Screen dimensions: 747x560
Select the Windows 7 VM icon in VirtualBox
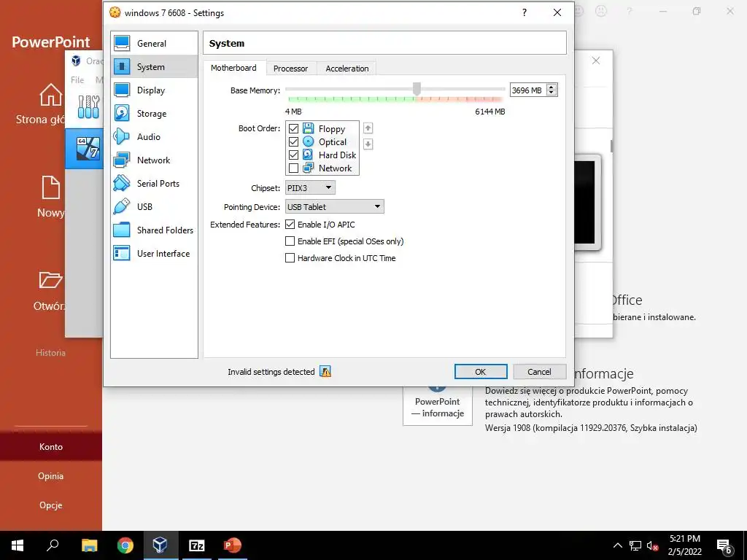pos(88,148)
